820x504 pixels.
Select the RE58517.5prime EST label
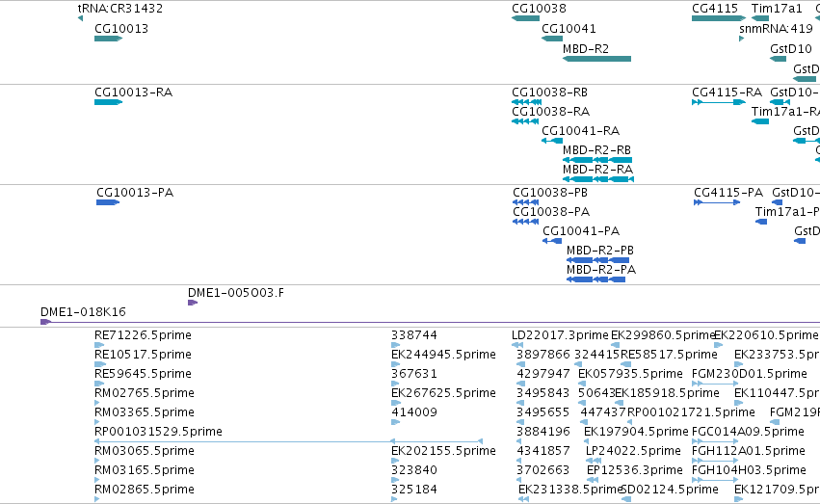pyautogui.click(x=669, y=355)
